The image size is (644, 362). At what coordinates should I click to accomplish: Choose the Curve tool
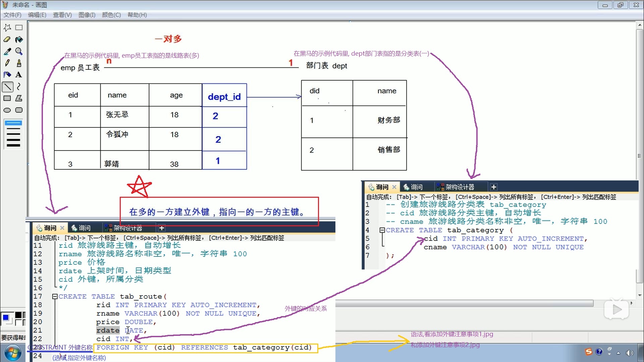click(x=19, y=87)
